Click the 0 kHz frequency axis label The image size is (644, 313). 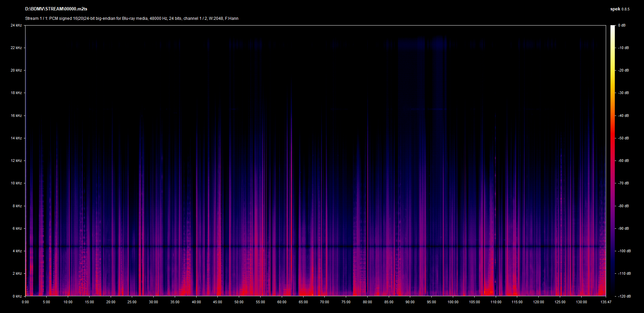pos(17,296)
